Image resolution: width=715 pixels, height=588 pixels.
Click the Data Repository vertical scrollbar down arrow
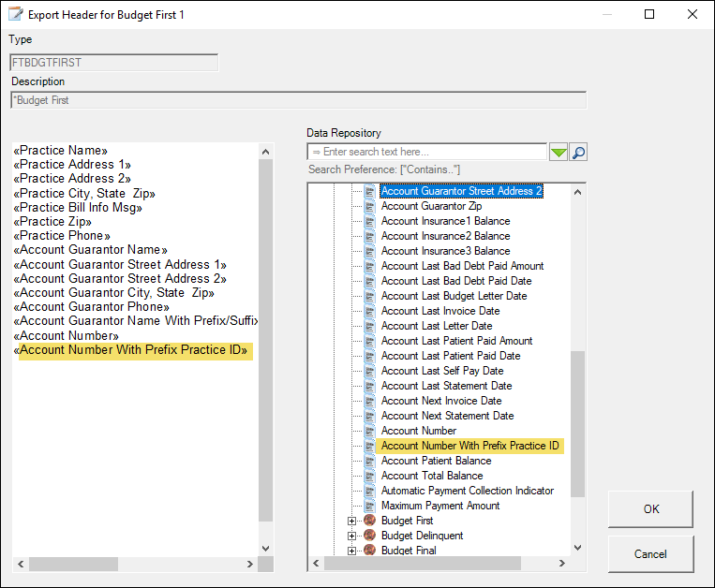click(x=578, y=548)
